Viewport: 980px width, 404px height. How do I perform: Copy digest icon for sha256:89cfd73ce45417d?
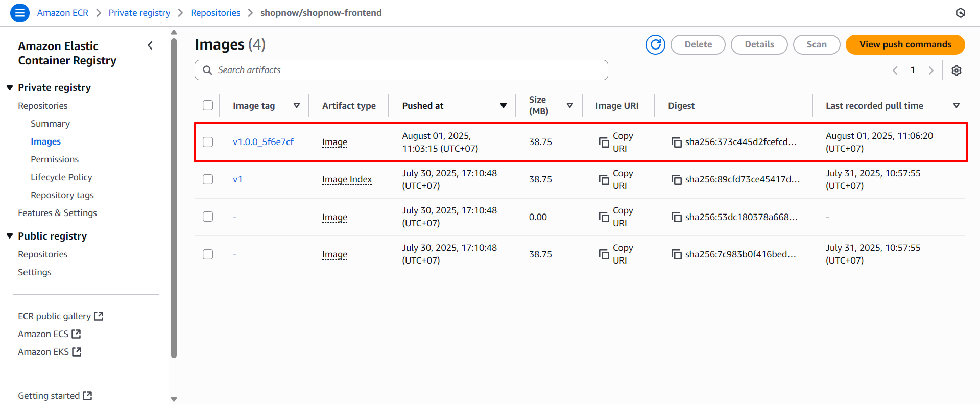coord(677,180)
